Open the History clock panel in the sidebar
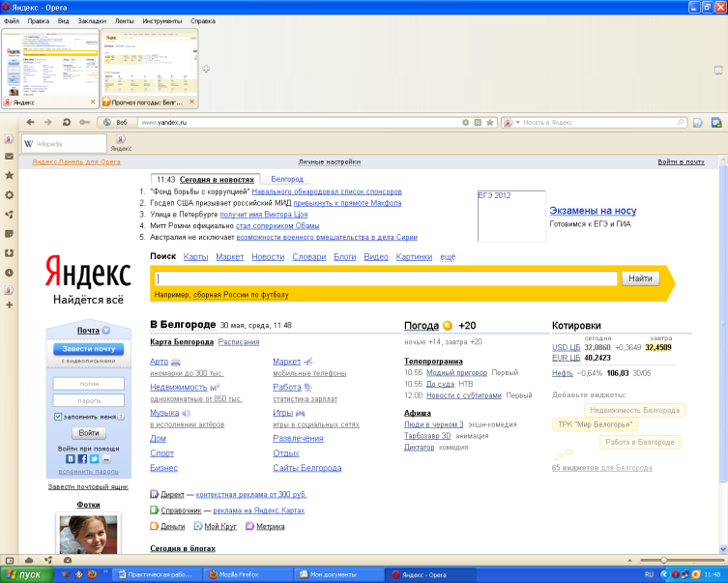 [9, 273]
